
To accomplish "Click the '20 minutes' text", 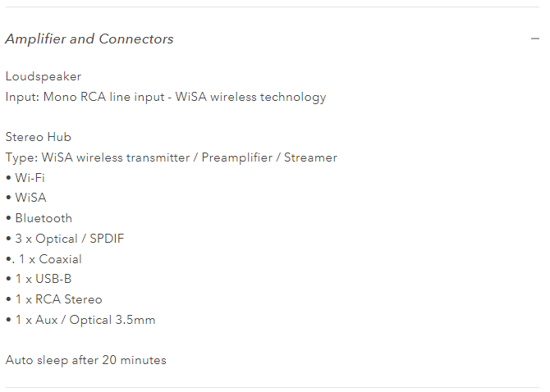I will (x=134, y=360).
